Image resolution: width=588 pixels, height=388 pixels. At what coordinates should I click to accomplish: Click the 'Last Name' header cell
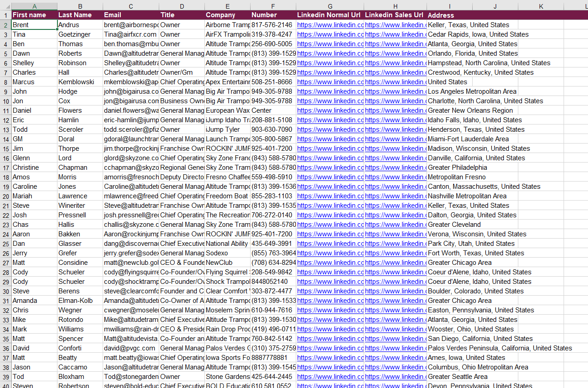(80, 15)
